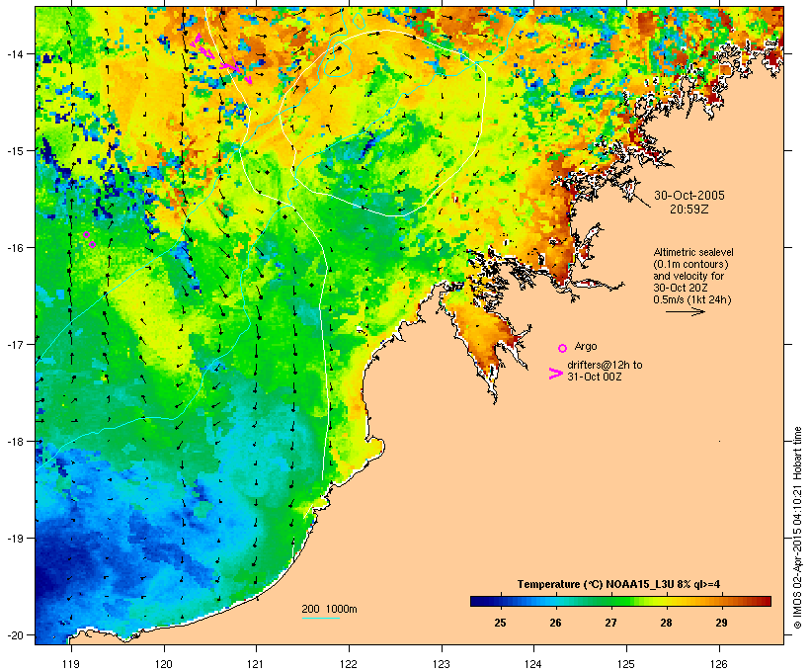Screen dimensions: 810x672
Task: Click the latitude label -20
Action: coord(14,634)
